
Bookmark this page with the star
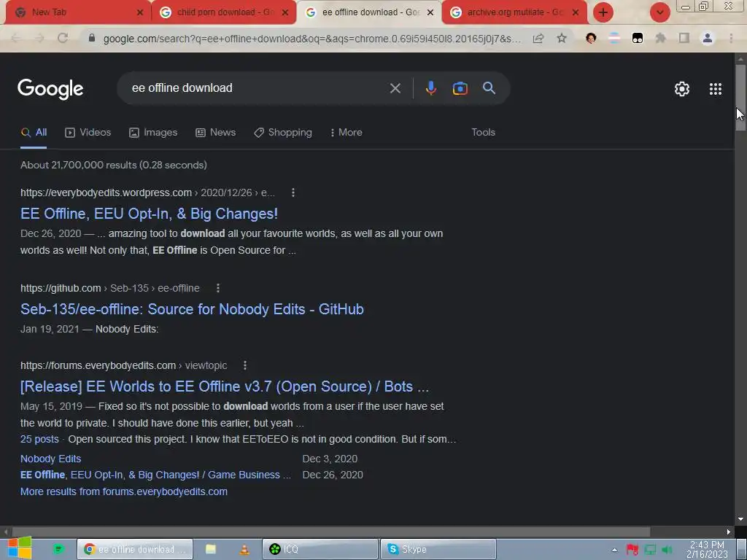pyautogui.click(x=562, y=38)
